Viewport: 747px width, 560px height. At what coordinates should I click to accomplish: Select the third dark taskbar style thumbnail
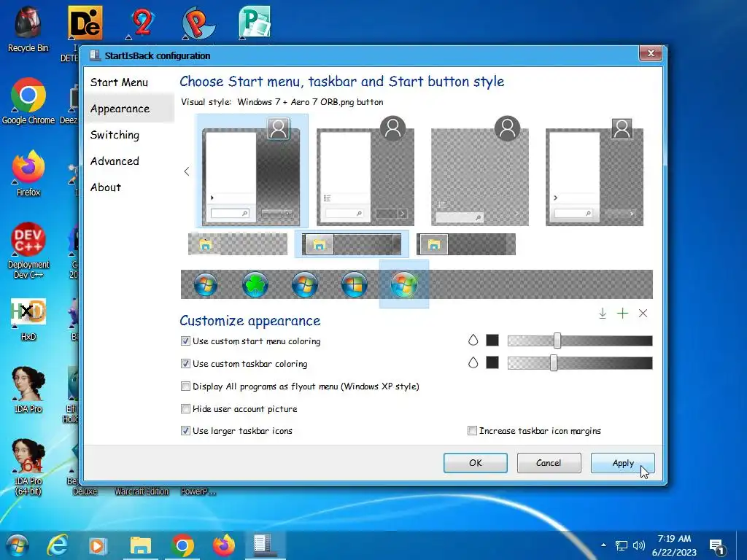pyautogui.click(x=466, y=244)
